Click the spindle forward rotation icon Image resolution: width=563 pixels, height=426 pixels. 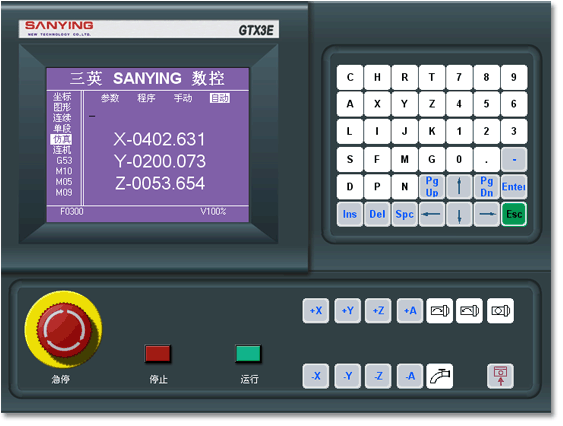(x=440, y=311)
